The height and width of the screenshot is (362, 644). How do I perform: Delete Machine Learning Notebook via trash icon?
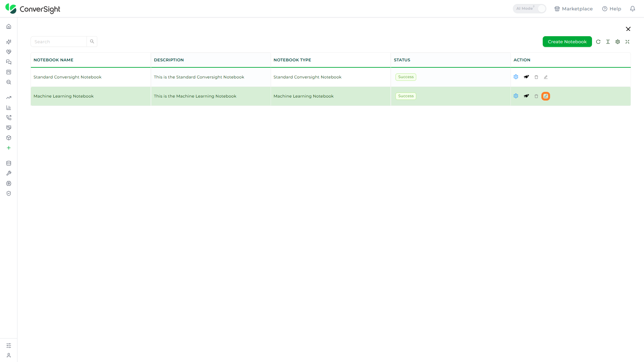tap(536, 96)
